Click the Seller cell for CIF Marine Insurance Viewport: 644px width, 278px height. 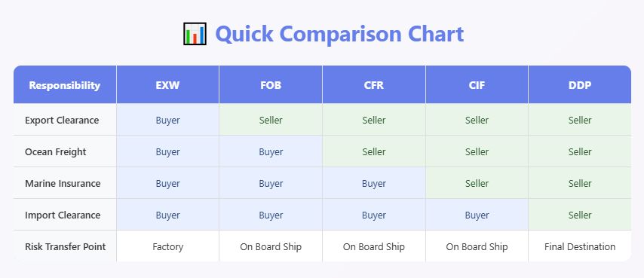[x=477, y=183]
